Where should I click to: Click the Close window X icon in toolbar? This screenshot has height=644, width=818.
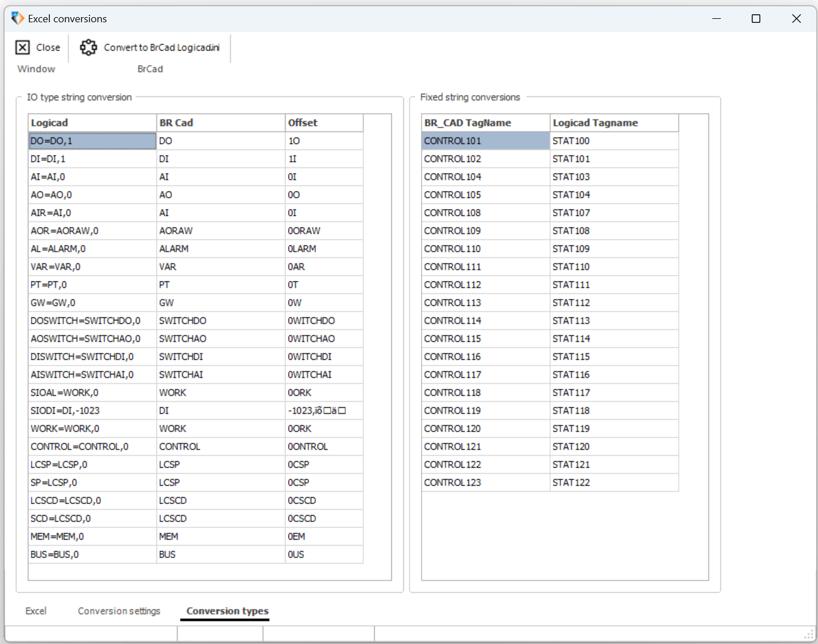pyautogui.click(x=22, y=47)
